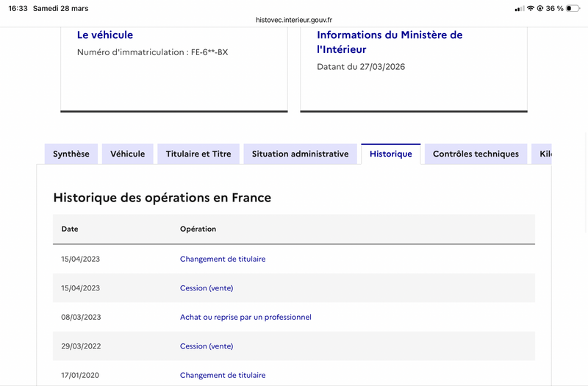Select the Titulaire et Titre tab
This screenshot has height=386, width=588.
pyautogui.click(x=198, y=154)
